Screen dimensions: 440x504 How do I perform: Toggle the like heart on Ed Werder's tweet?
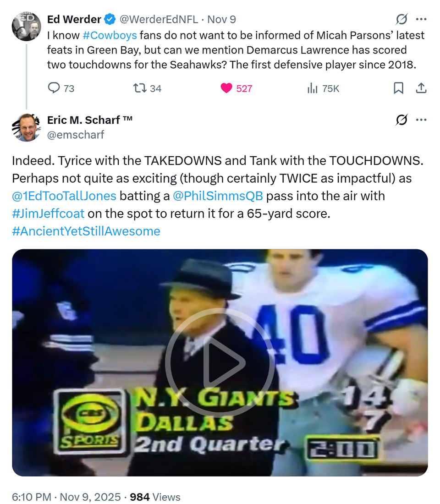(226, 88)
